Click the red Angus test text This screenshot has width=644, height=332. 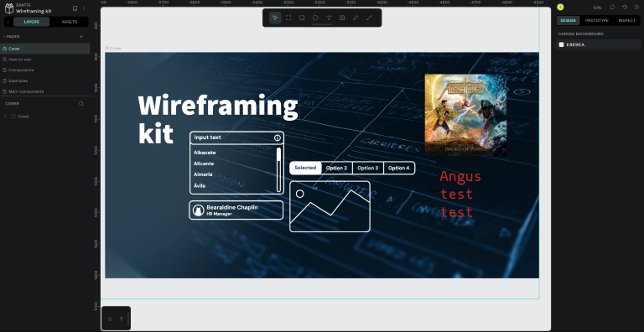click(460, 195)
